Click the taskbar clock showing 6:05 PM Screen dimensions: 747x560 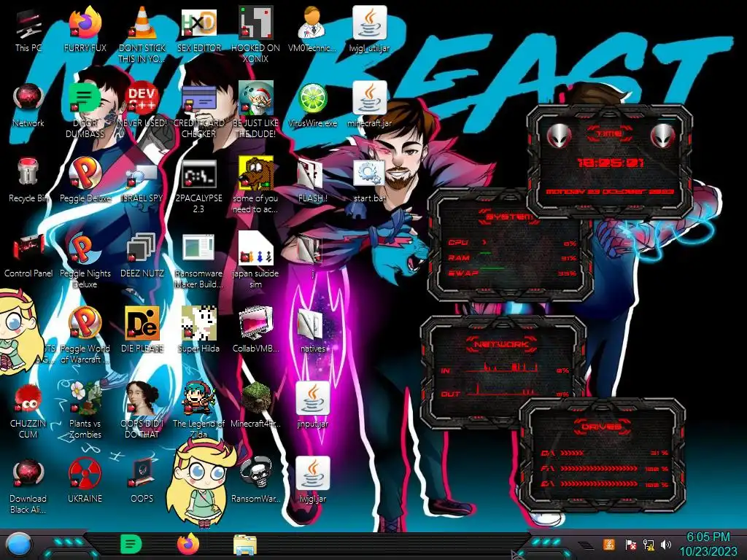[x=708, y=544]
